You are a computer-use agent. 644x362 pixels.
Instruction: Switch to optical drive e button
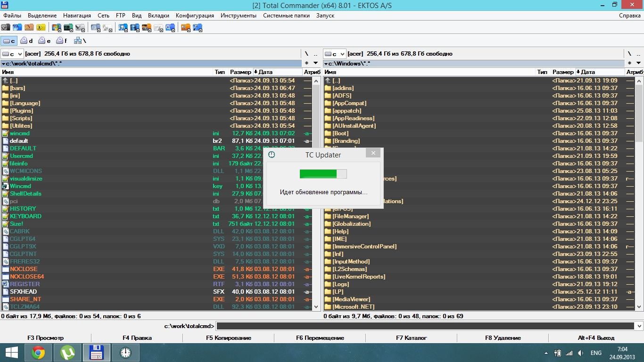pyautogui.click(x=44, y=41)
